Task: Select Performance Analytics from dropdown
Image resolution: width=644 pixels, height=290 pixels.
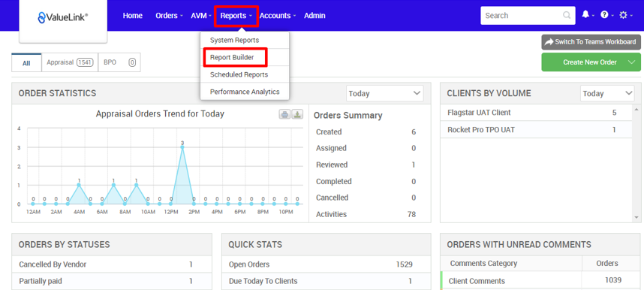Action: 245,92
